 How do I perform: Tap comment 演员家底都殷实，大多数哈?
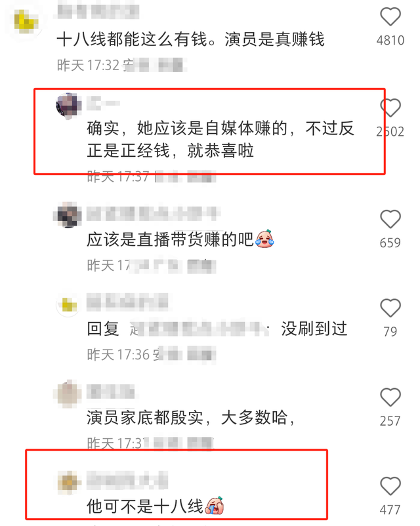[x=191, y=418]
